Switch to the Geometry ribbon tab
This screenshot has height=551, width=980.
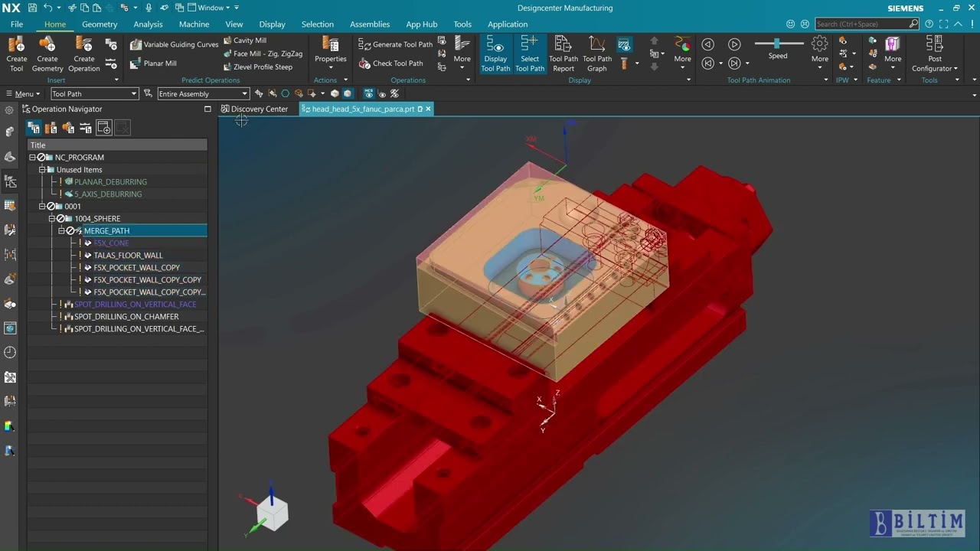(100, 24)
